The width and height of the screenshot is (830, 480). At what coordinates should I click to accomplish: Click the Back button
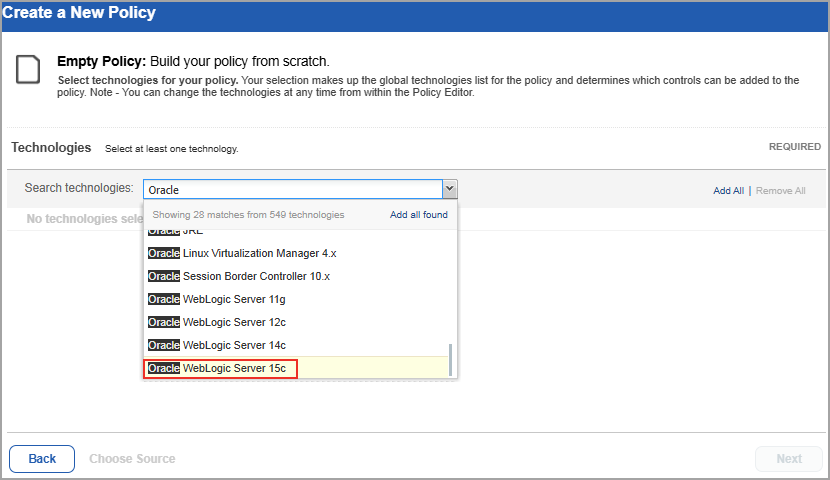click(42, 458)
